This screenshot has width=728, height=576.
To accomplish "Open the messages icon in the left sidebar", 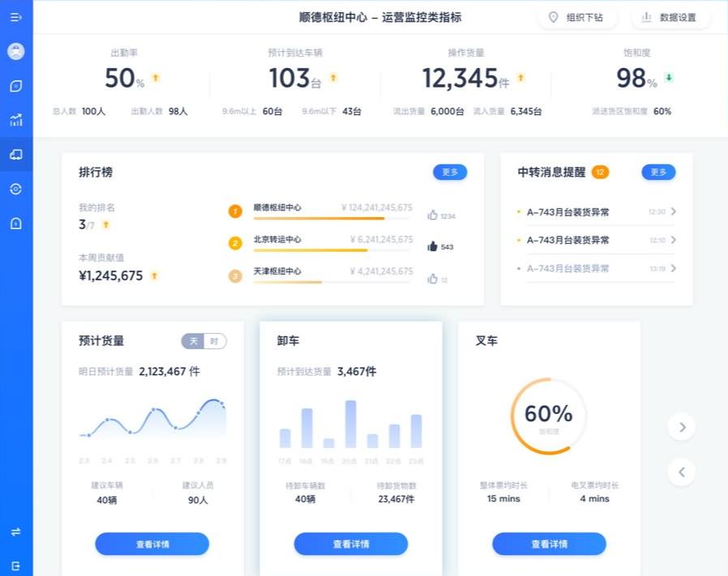I will [x=16, y=85].
